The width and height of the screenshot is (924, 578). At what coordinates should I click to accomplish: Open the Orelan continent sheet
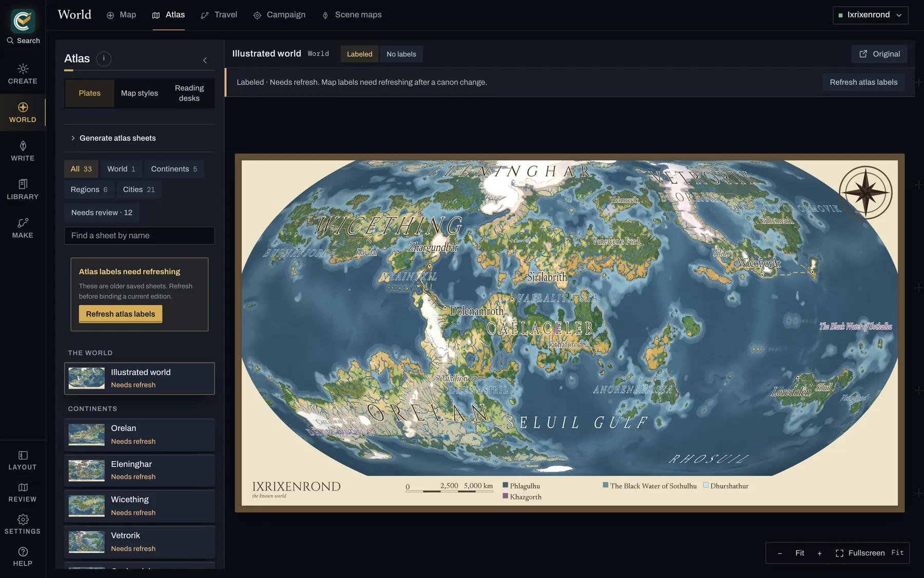(x=140, y=435)
